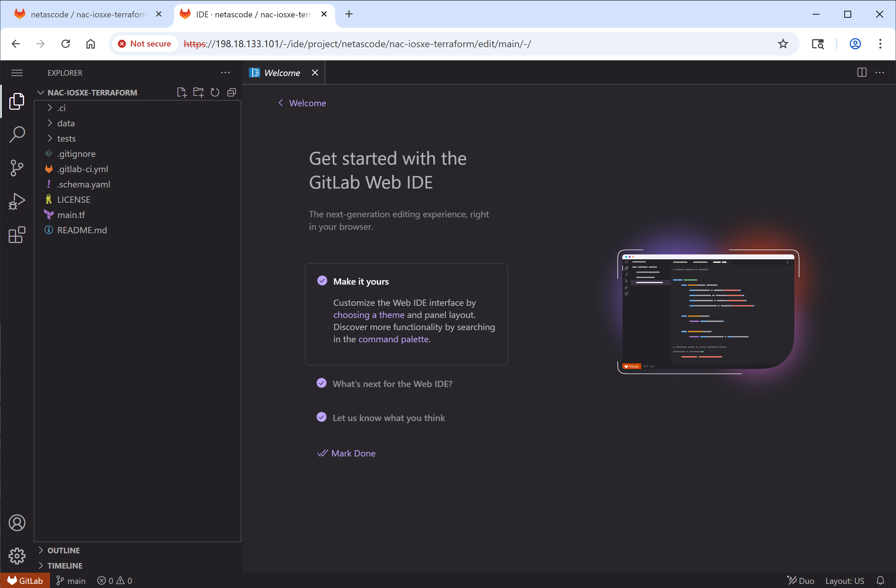Open the Accounts menu icon
The height and width of the screenshot is (588, 896).
[17, 522]
